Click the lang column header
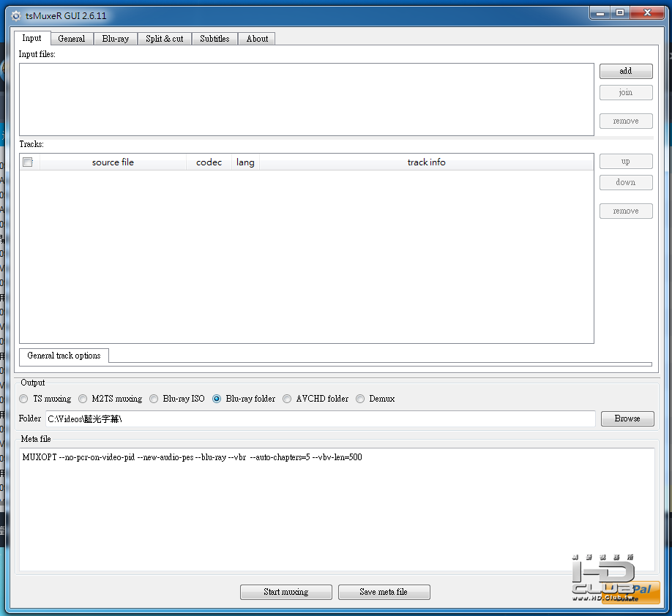This screenshot has height=616, width=672. click(x=245, y=162)
